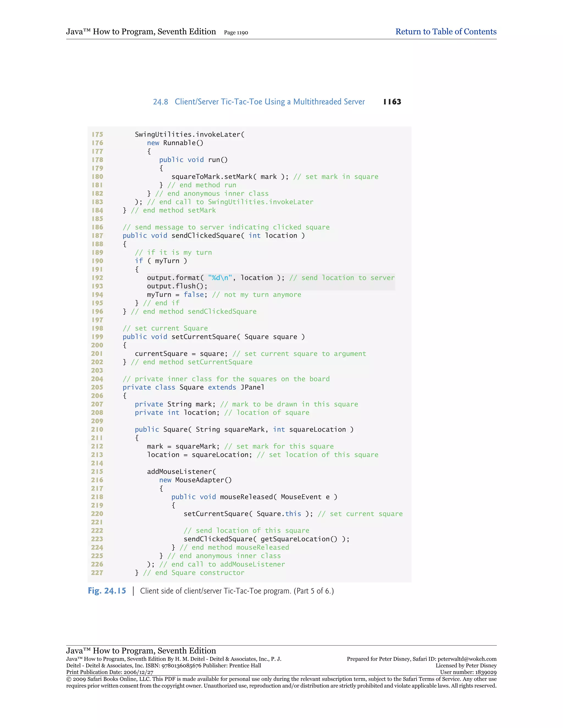Click the mouseReleased method declaration line
Screen dimensions: 563x728
tap(254, 497)
